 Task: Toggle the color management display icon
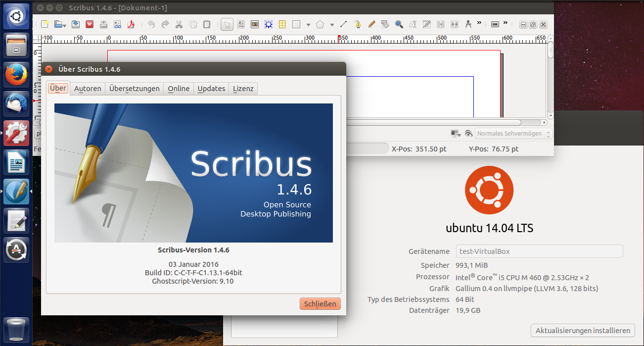coord(455,134)
